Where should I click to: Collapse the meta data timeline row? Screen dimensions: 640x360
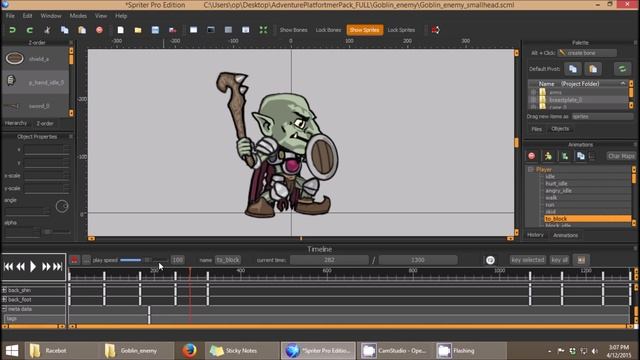[4, 309]
